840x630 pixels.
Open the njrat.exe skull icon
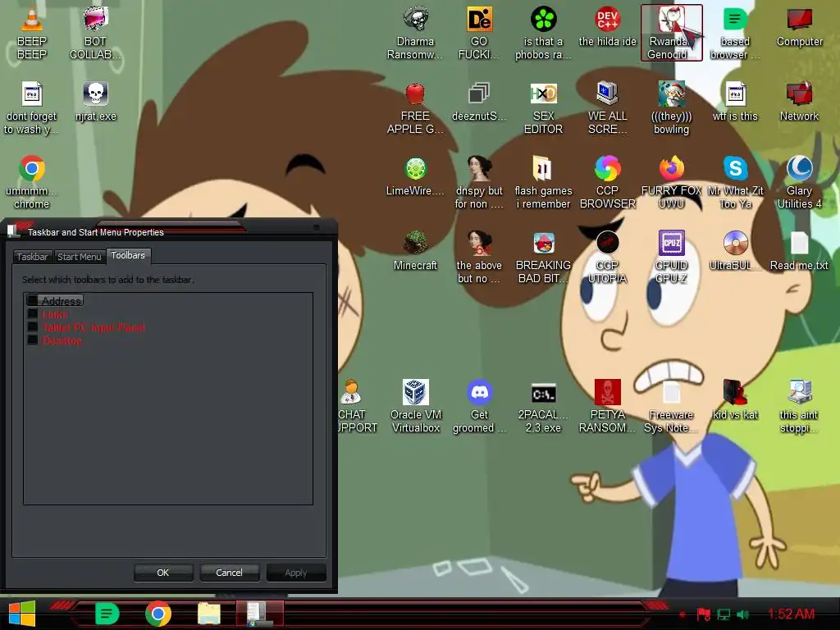click(x=95, y=102)
